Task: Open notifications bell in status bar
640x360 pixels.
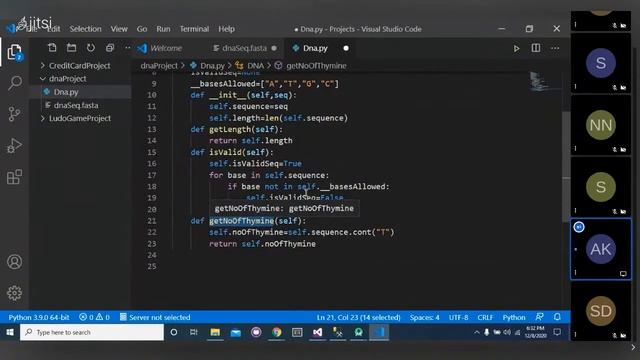Action: [x=557, y=317]
